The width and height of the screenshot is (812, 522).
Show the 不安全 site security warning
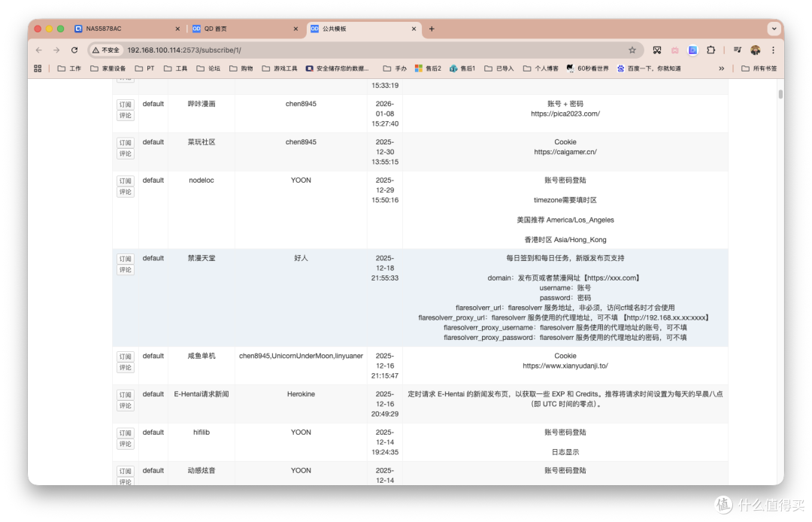106,50
